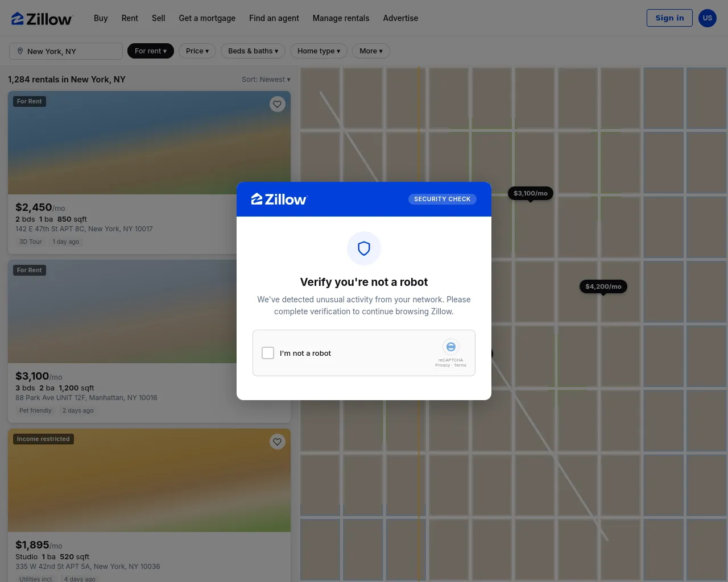
Task: Open the Sort: Newest dropdown
Action: pyautogui.click(x=266, y=80)
